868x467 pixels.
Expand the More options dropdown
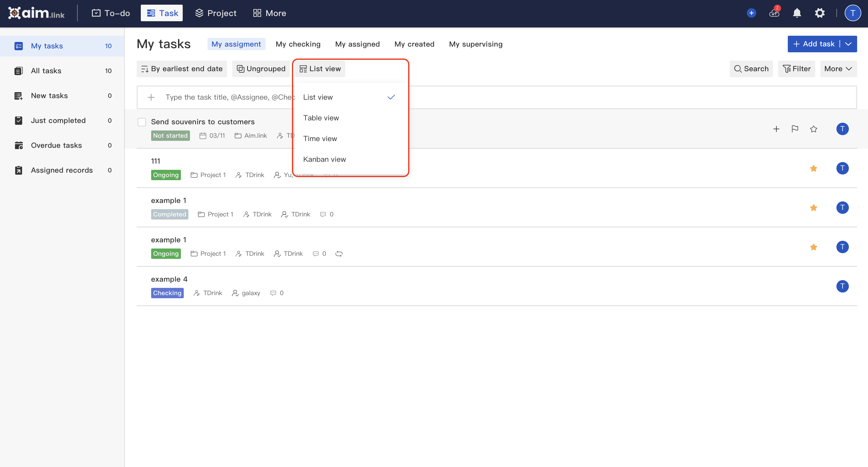coord(838,68)
